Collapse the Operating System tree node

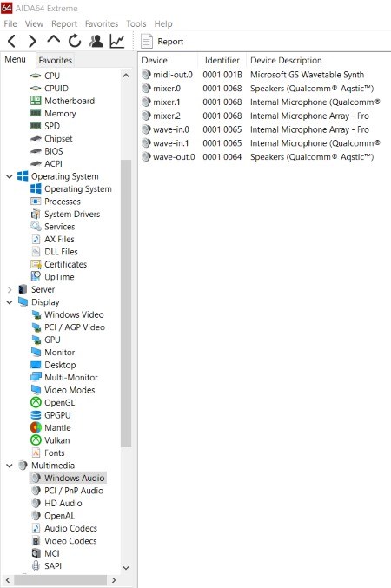(10, 176)
